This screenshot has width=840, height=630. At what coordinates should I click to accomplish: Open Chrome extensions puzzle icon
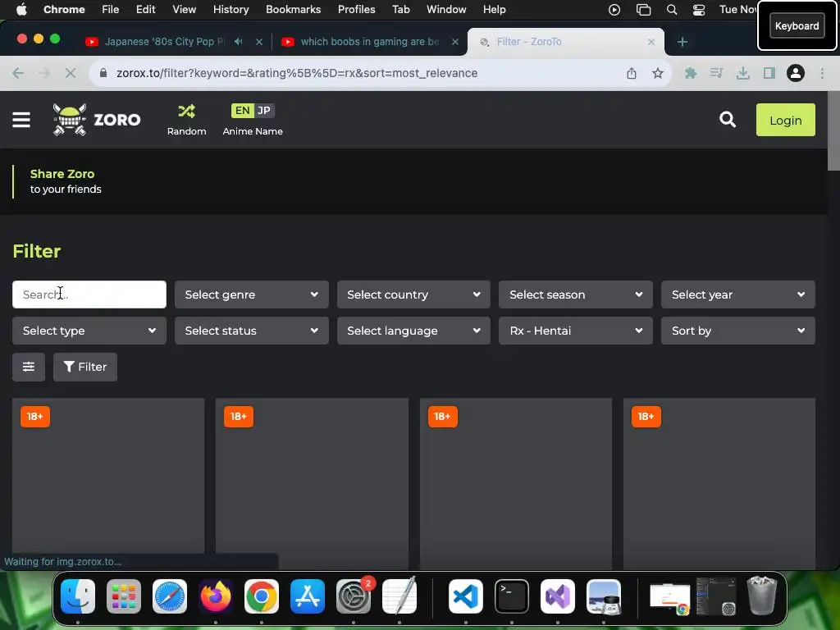click(x=691, y=73)
